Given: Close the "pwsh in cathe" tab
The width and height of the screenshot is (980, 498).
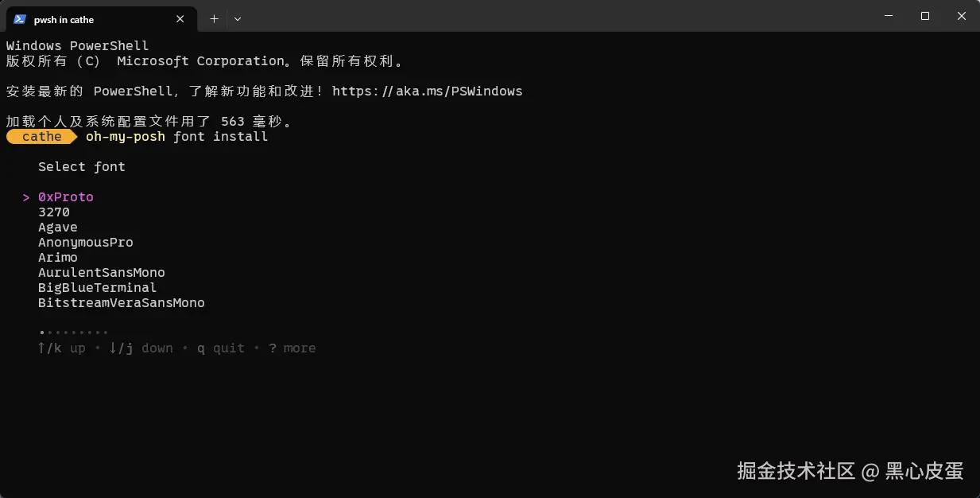Looking at the screenshot, I should click(180, 19).
